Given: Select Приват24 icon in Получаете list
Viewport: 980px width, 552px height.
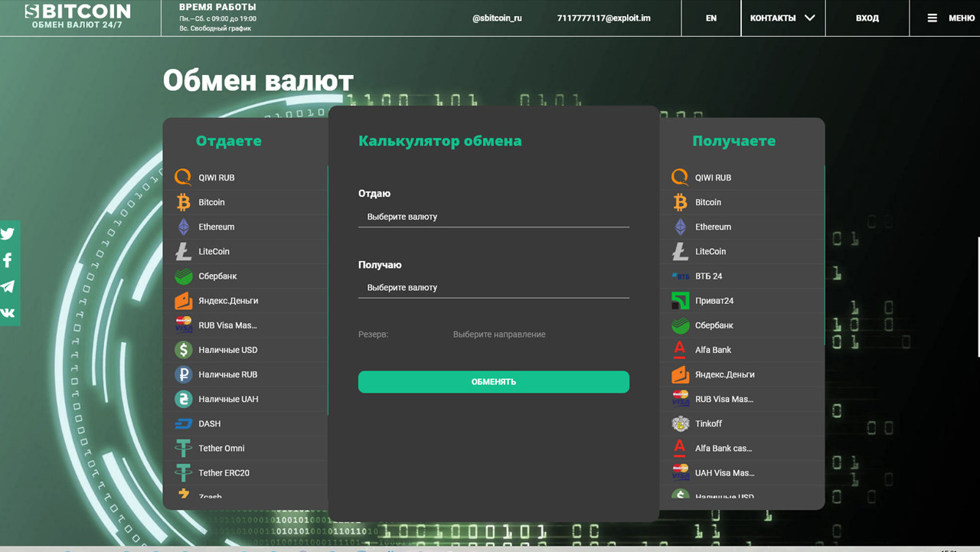Looking at the screenshot, I should (680, 300).
